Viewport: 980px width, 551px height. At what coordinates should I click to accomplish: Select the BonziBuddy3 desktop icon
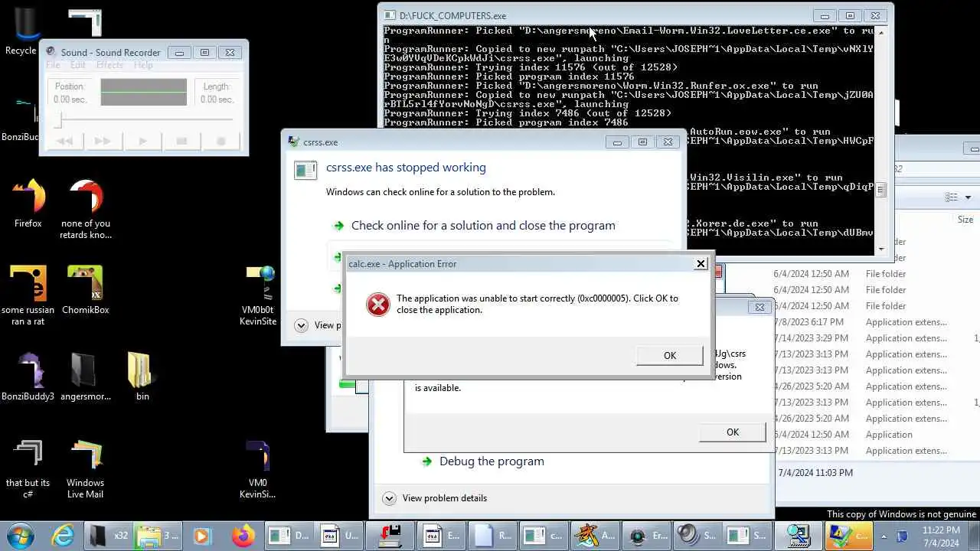click(28, 377)
